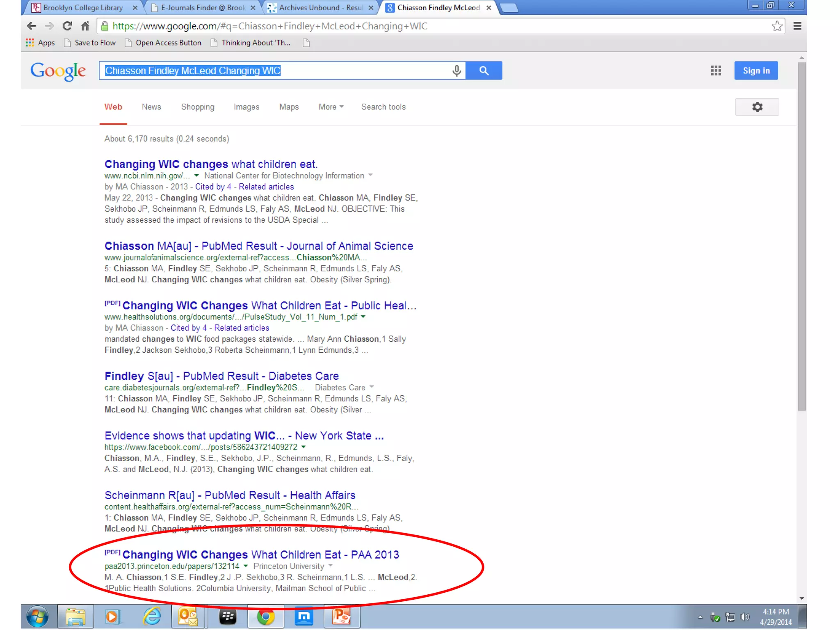
Task: Open the search settings gear icon
Action: point(757,107)
